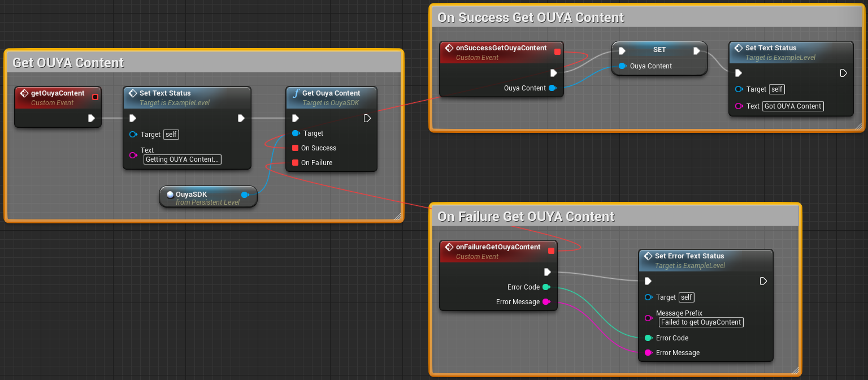Click the Text pin beside Got OUYA Content field
The width and height of the screenshot is (868, 380).
pyautogui.click(x=739, y=106)
